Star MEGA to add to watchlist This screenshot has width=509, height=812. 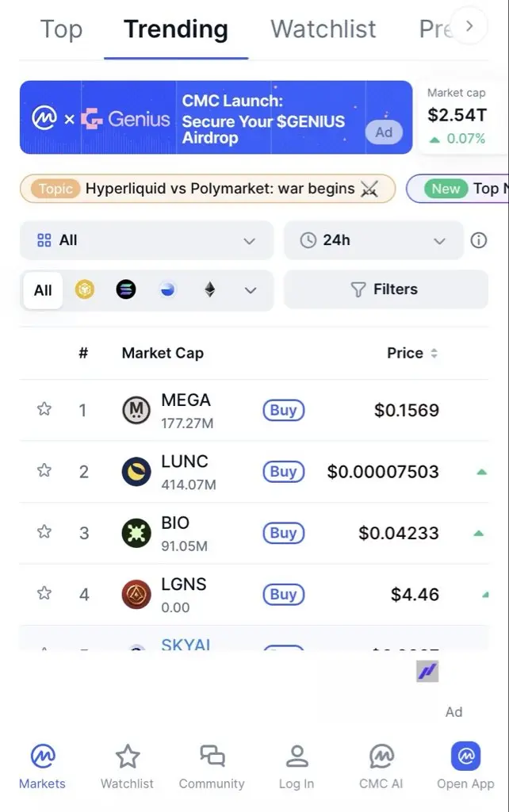[44, 409]
